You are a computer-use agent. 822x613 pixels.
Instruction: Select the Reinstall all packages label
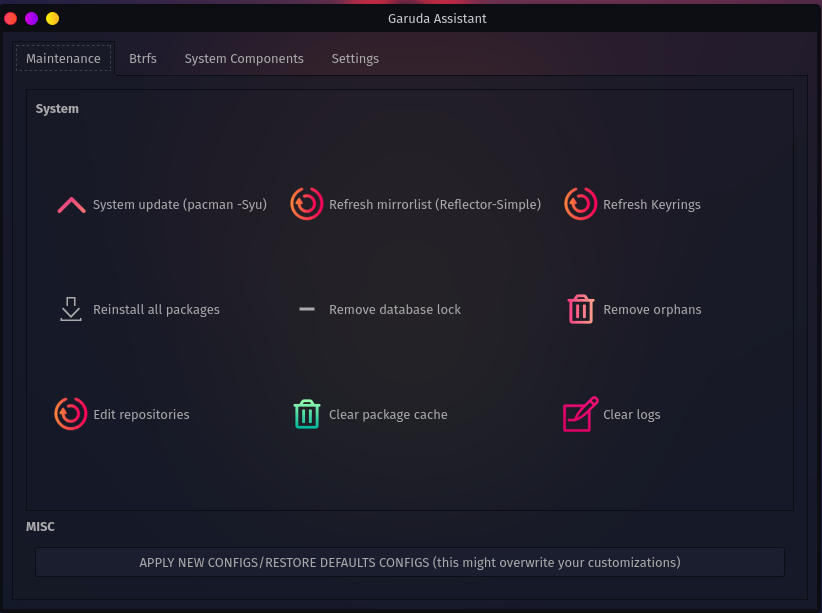[156, 309]
